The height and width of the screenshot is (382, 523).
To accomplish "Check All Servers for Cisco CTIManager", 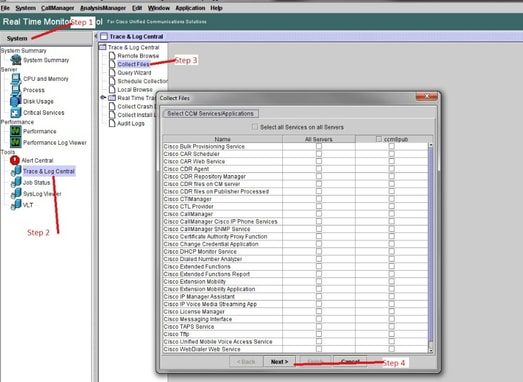I will tap(319, 199).
